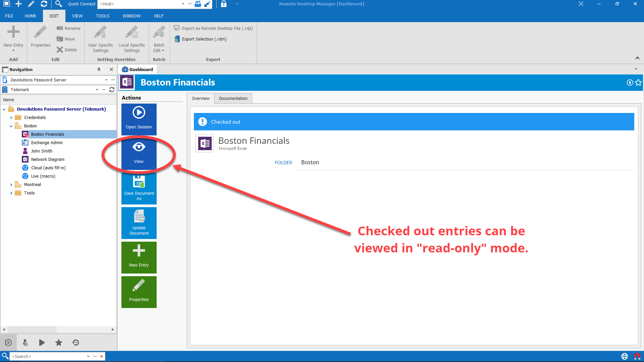Click Move in the Edit group

[x=66, y=39]
